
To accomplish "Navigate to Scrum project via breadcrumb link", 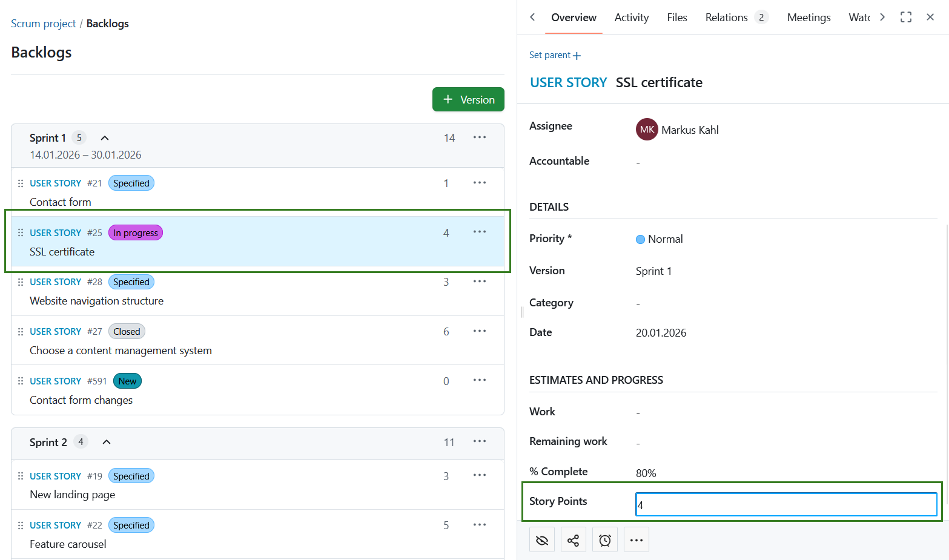I will [43, 23].
